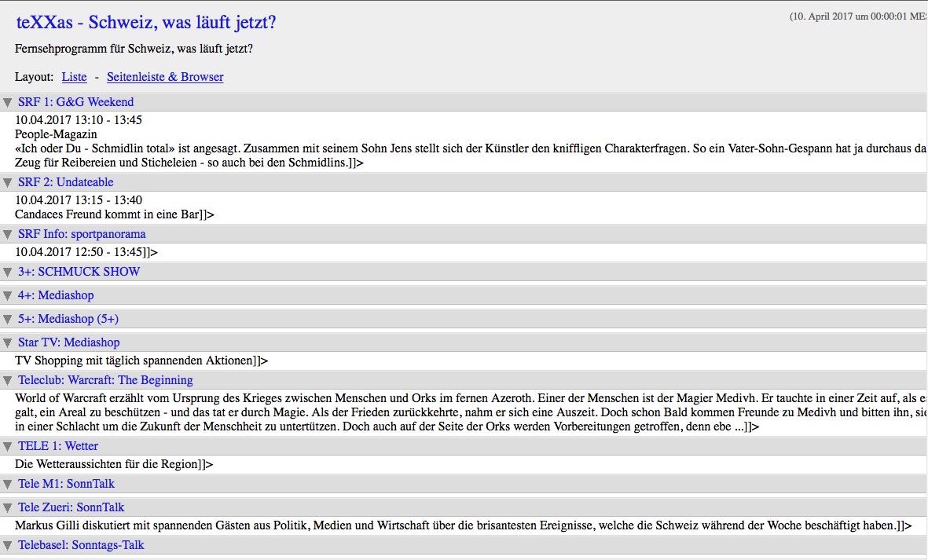The height and width of the screenshot is (560, 928).
Task: Toggle the Tele M1: SonnTalk triangle
Action: coord(8,485)
